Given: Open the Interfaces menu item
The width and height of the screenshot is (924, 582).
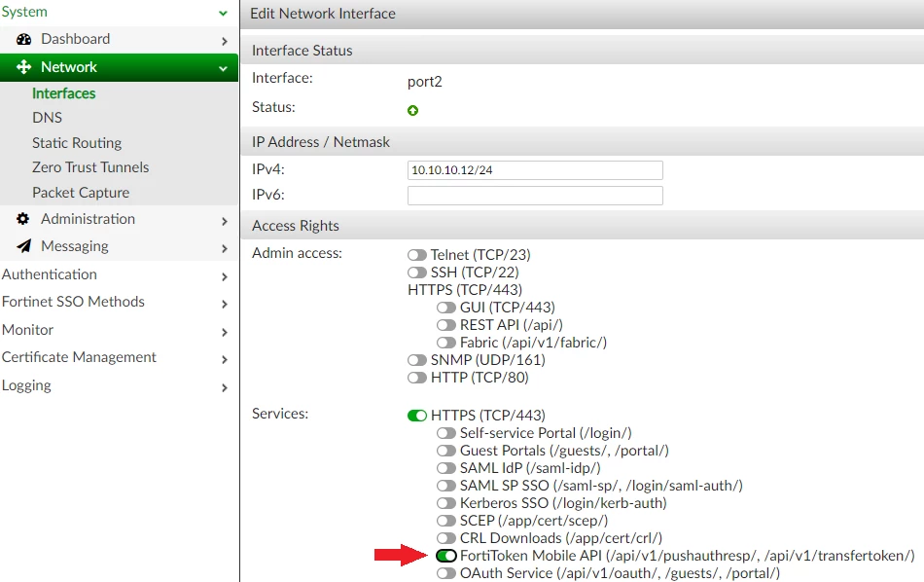Looking at the screenshot, I should point(63,93).
